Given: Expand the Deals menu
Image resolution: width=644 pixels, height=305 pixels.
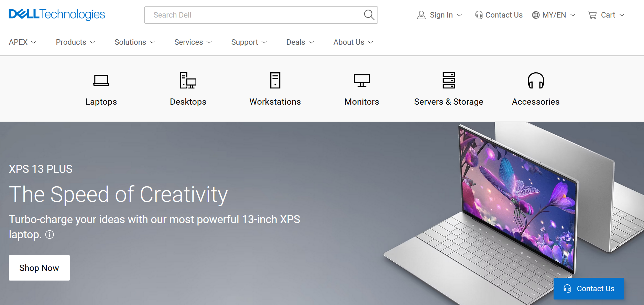Looking at the screenshot, I should point(300,42).
